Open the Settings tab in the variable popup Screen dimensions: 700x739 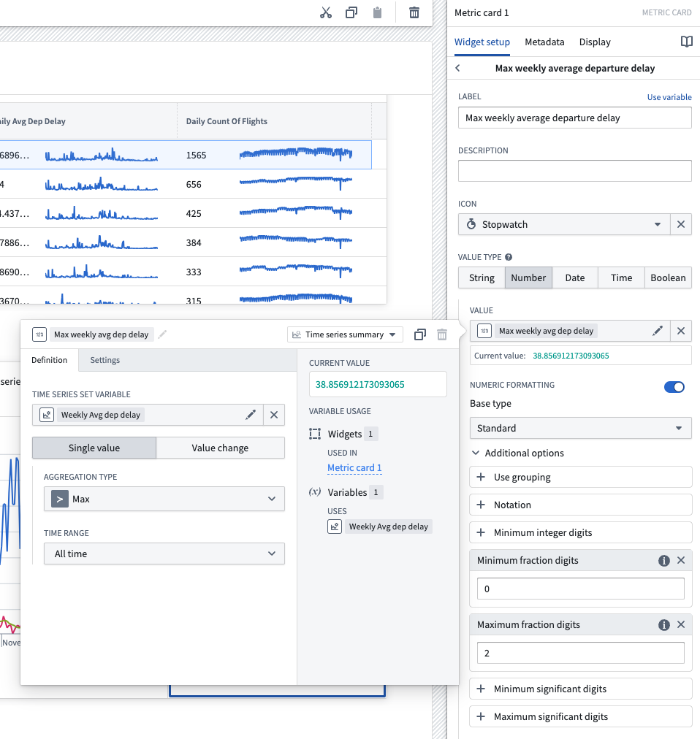(x=104, y=360)
